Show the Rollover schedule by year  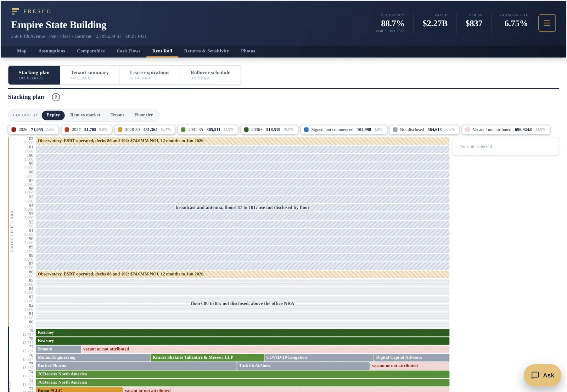(x=210, y=75)
